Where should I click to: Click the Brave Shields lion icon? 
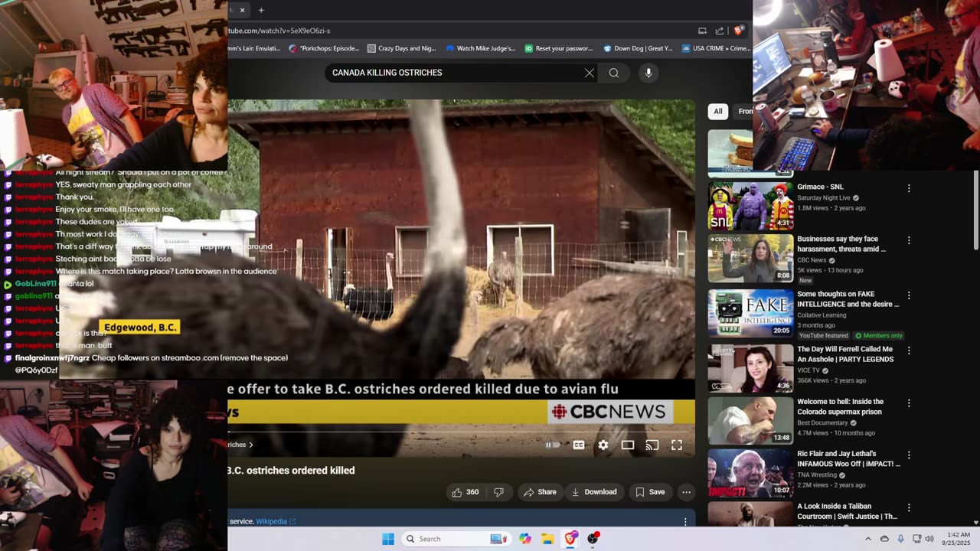[x=738, y=31]
